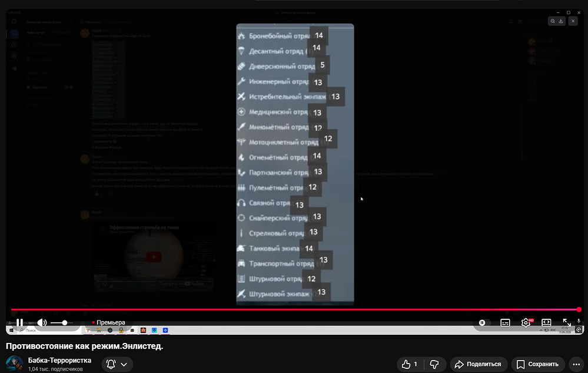Viewport: 588px width, 373px height.
Task: Toggle subtitles with the captions icon
Action: (x=505, y=323)
